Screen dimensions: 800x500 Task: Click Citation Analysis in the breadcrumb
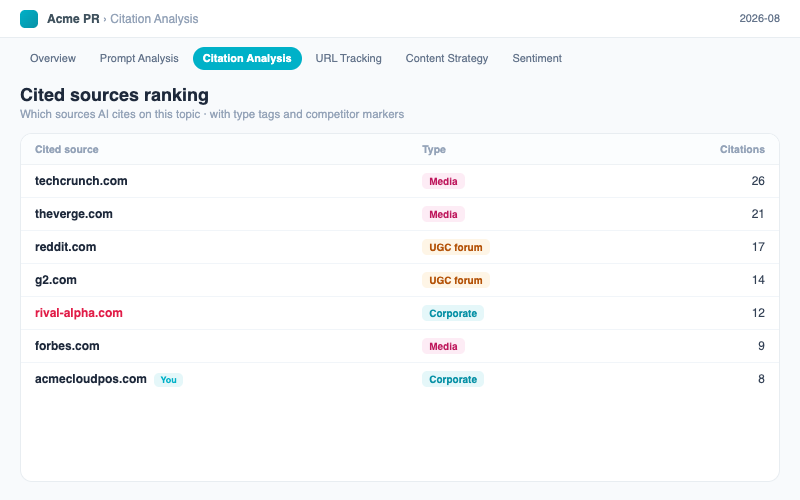154,19
